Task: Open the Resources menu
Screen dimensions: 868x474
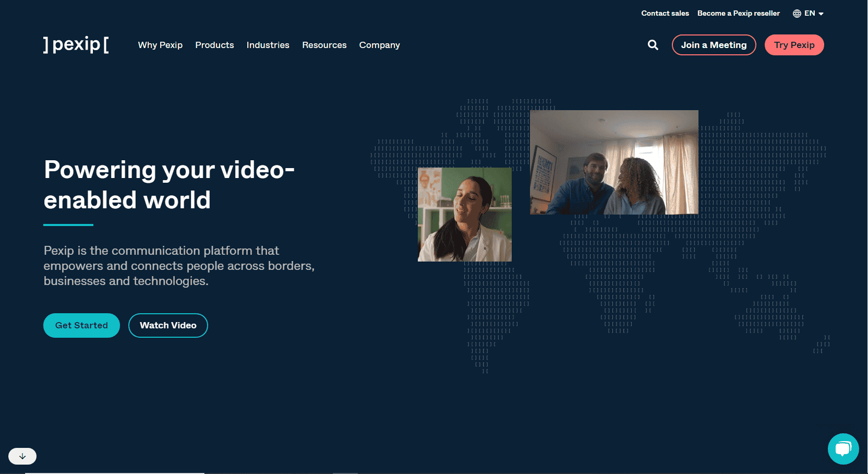Action: tap(324, 45)
